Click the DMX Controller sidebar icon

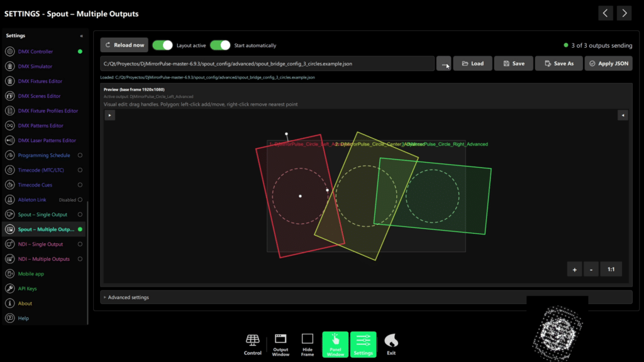click(10, 52)
